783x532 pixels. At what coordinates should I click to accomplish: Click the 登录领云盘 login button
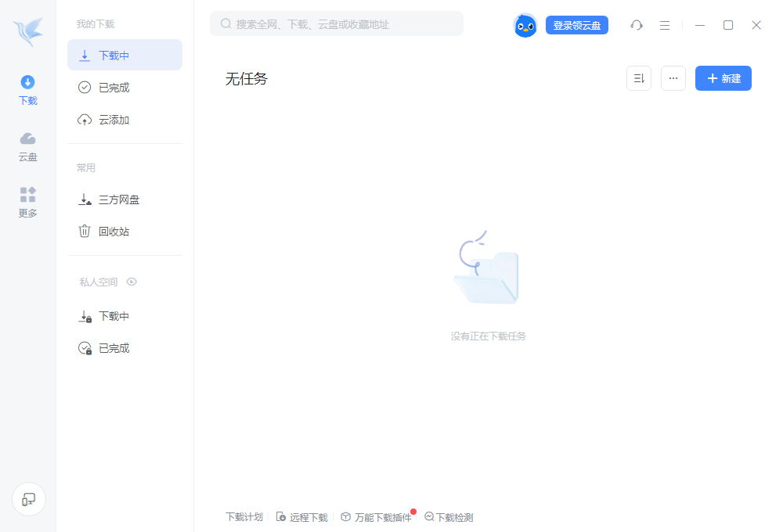(x=577, y=25)
